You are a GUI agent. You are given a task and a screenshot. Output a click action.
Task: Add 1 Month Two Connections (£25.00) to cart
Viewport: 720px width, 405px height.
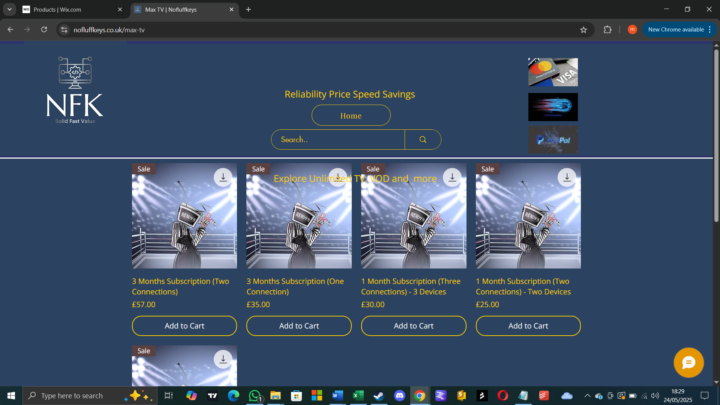click(528, 326)
